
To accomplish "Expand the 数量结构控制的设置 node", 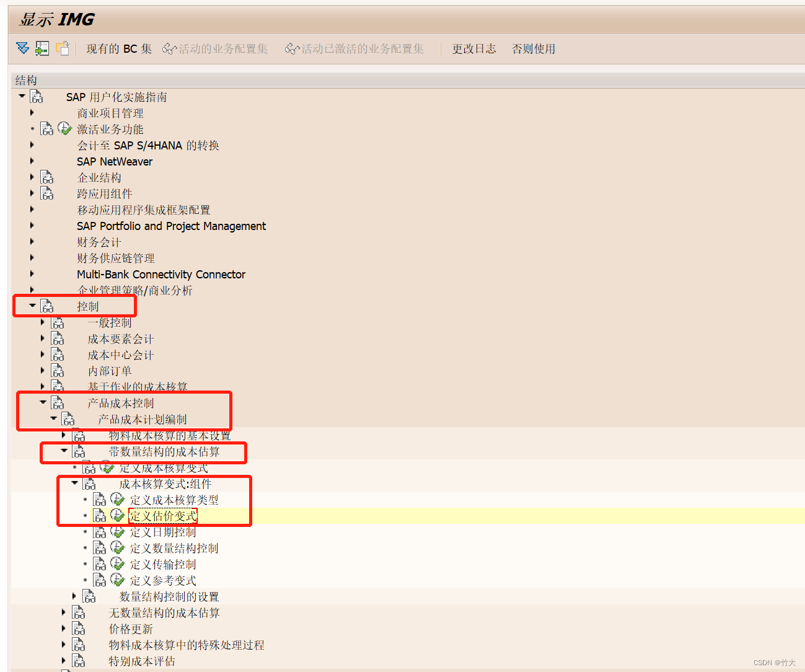I will 74,596.
